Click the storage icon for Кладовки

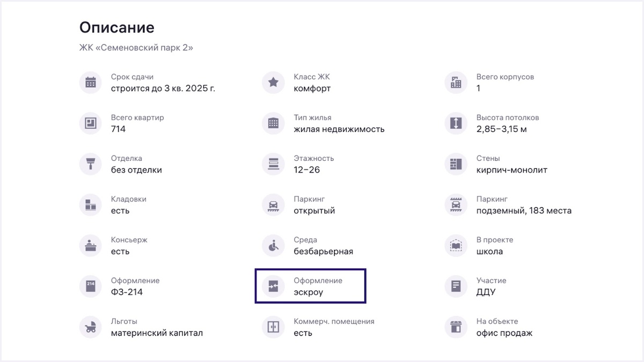[x=90, y=205]
